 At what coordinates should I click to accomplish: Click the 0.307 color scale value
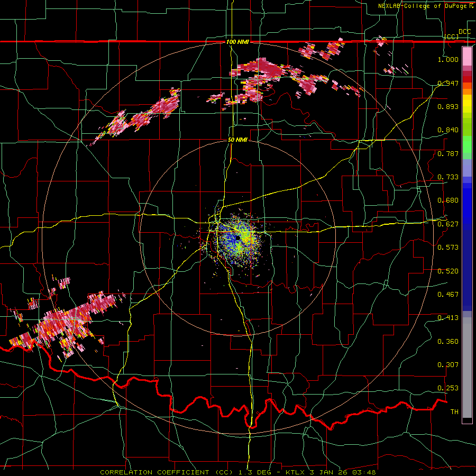448,365
